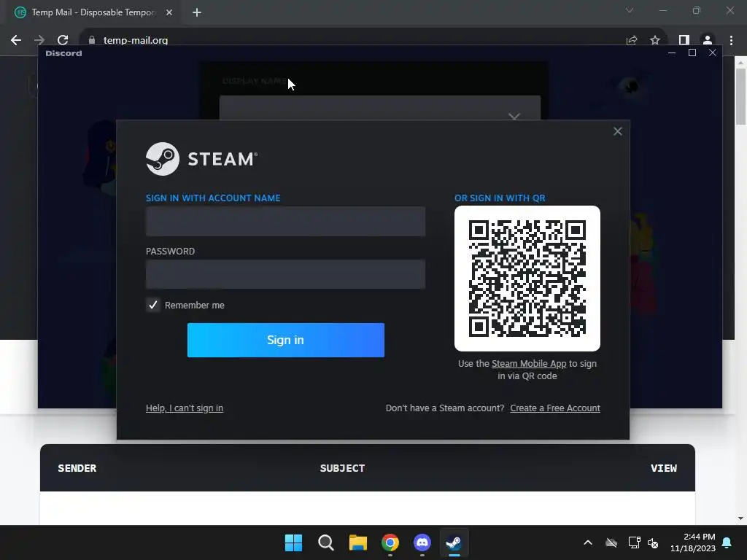Click Chrome forward navigation arrow
Viewport: 747px width, 560px height.
point(39,40)
